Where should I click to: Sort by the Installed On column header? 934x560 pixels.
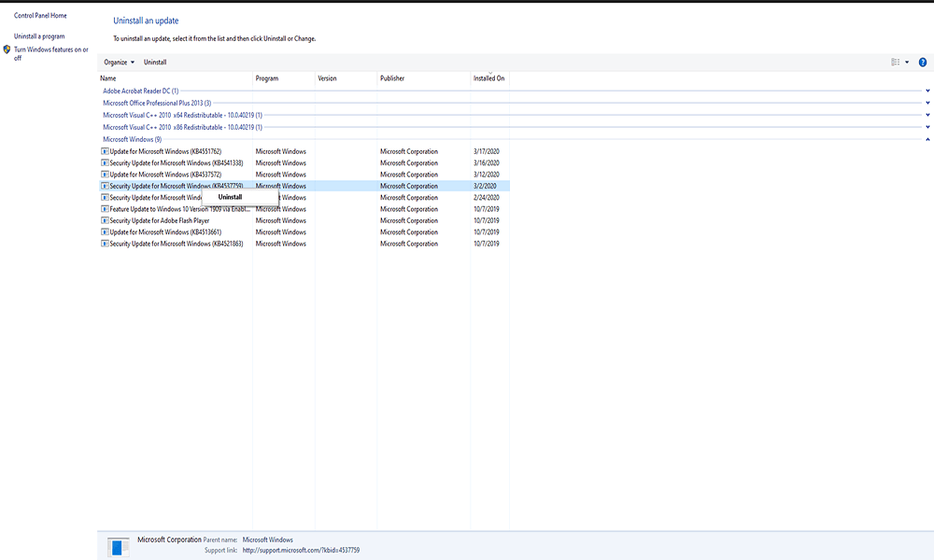click(489, 78)
